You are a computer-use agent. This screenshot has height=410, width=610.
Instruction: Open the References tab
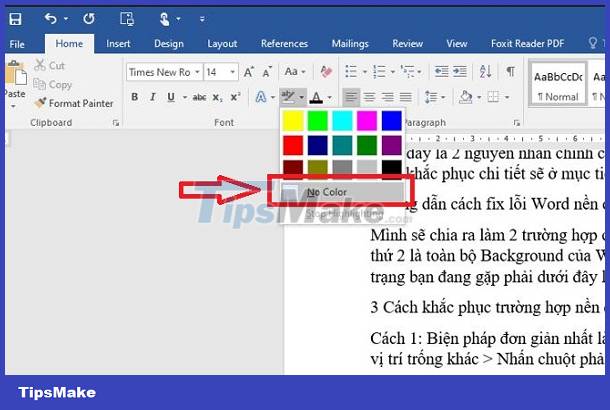tap(284, 44)
